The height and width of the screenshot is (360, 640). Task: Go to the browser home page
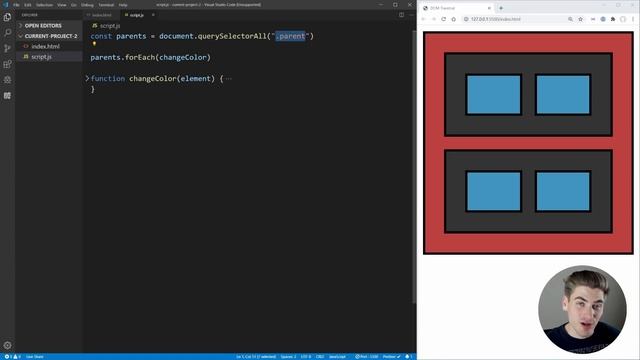click(453, 19)
